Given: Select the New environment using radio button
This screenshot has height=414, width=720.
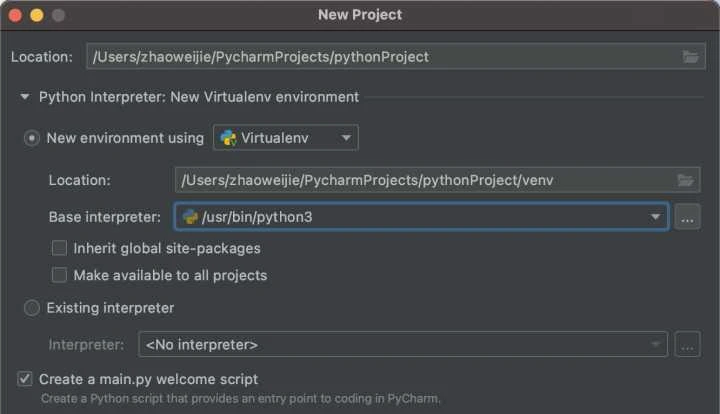Looking at the screenshot, I should pyautogui.click(x=32, y=138).
